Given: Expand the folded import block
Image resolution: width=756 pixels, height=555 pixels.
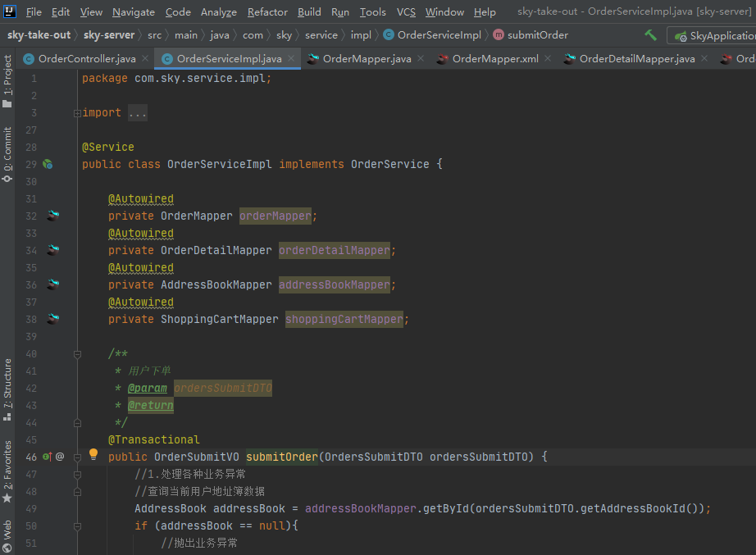Looking at the screenshot, I should (x=77, y=113).
